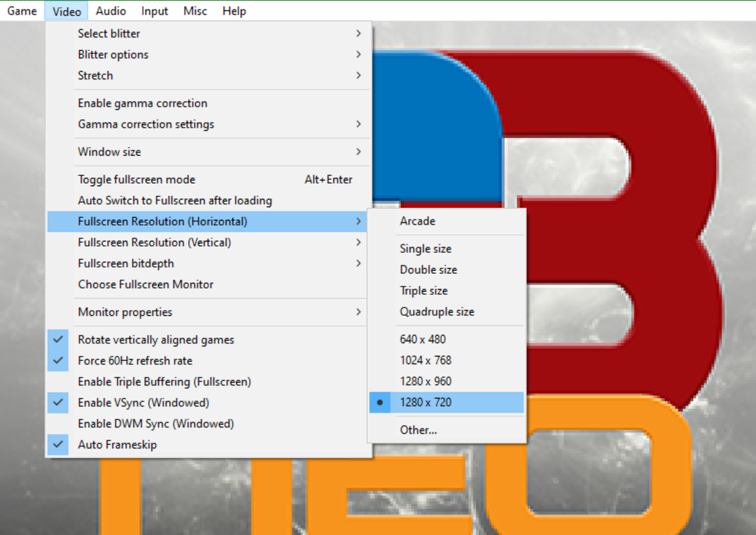The height and width of the screenshot is (535, 756).
Task: Expand the Stretch submenu
Action: click(x=209, y=76)
